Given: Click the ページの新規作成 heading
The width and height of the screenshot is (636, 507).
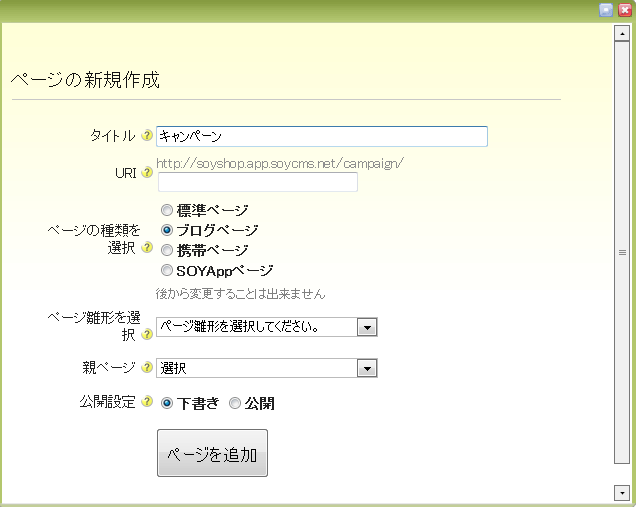Looking at the screenshot, I should coord(85,79).
